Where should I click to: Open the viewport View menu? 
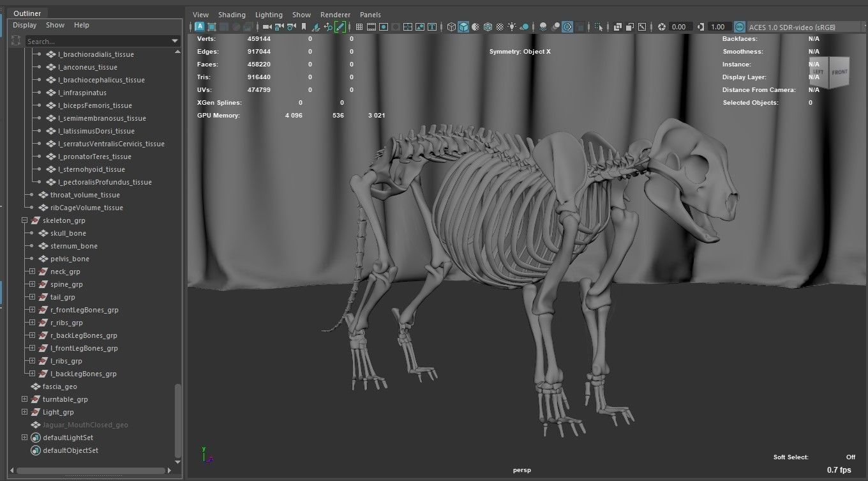(200, 15)
